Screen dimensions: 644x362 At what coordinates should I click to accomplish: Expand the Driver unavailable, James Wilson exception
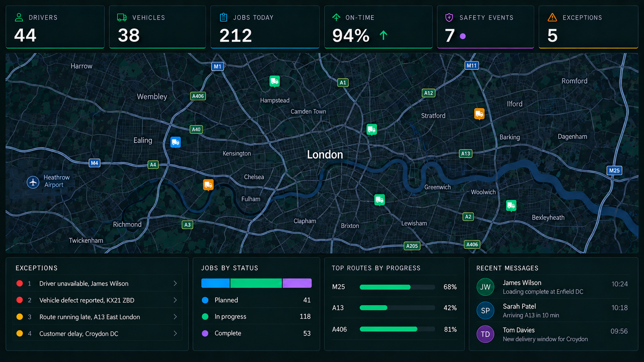pyautogui.click(x=97, y=284)
